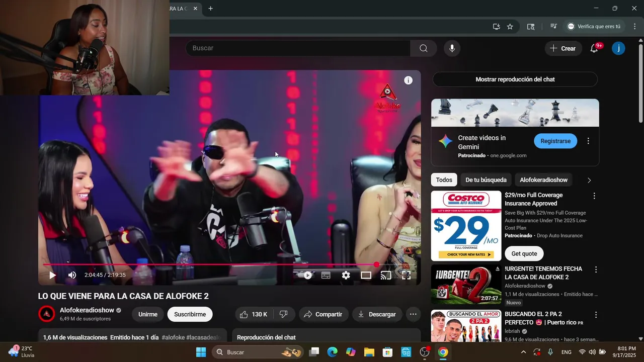Viewport: 644px width, 362px height.
Task: Open Chrome three-dot menu
Action: click(634, 27)
